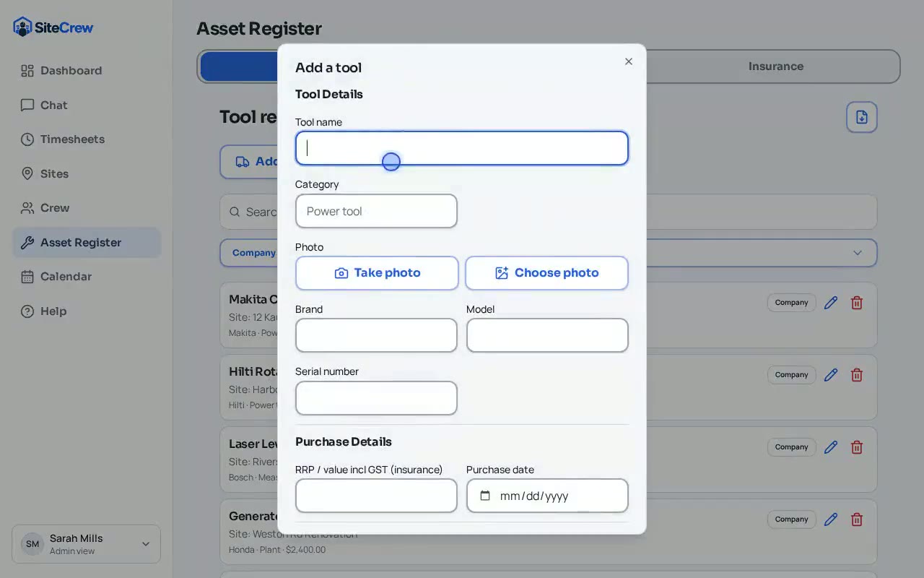
Task: Close the Add a tool dialog
Action: tap(629, 61)
